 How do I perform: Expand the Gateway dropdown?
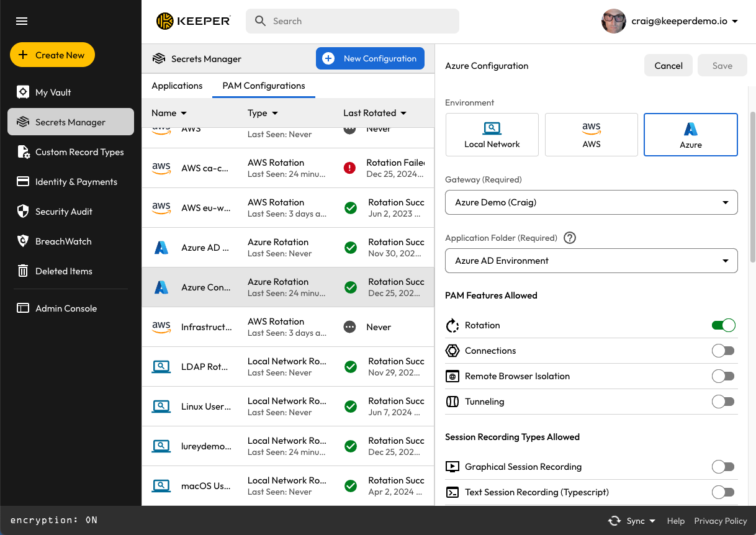[x=591, y=202]
